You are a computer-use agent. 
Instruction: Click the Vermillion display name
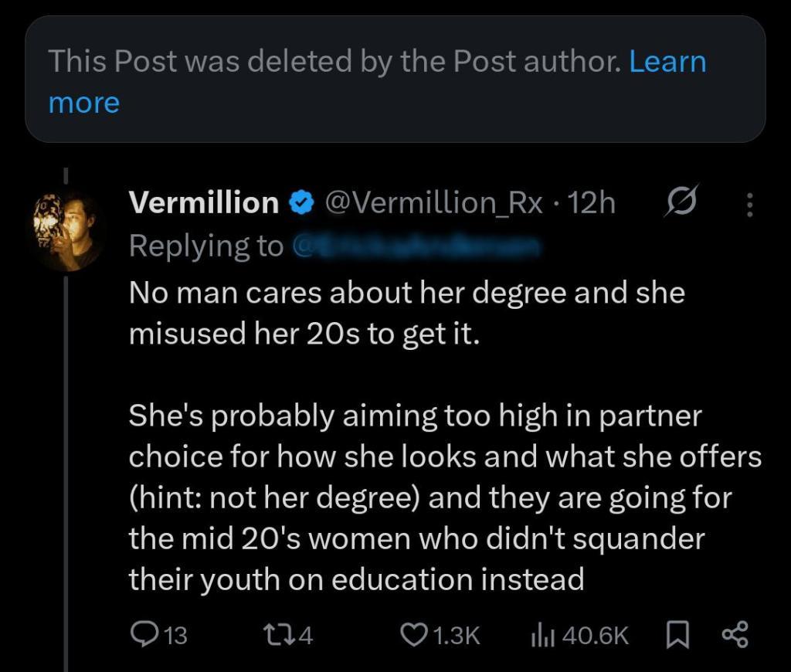204,203
